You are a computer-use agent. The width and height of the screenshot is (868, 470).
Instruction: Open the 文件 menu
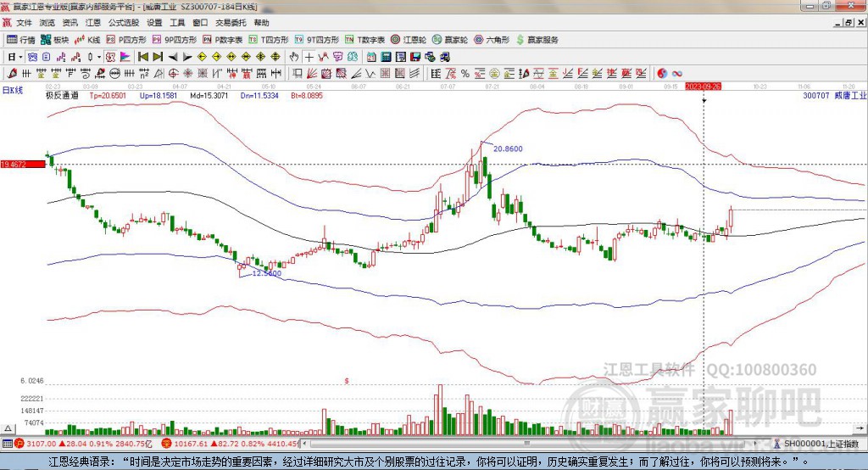[x=24, y=23]
